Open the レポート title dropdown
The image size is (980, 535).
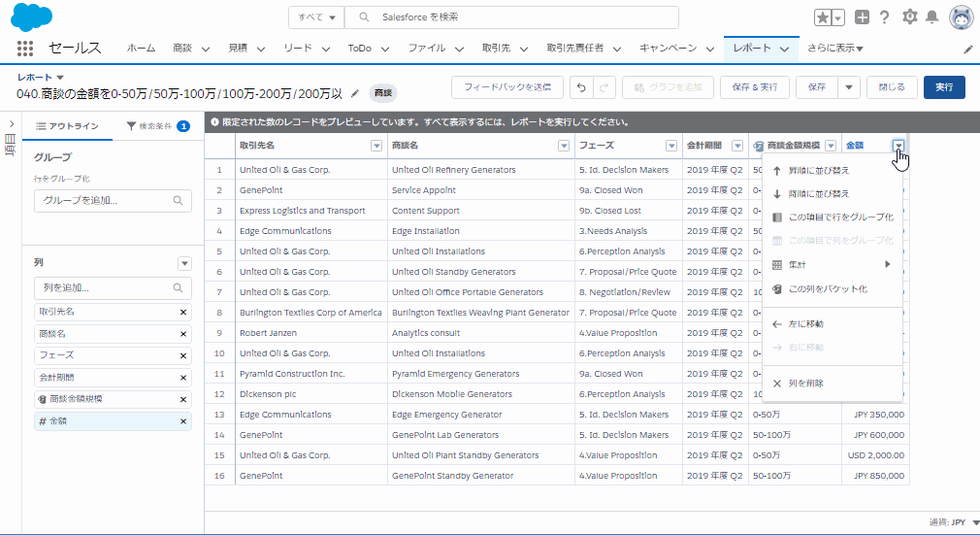click(60, 78)
